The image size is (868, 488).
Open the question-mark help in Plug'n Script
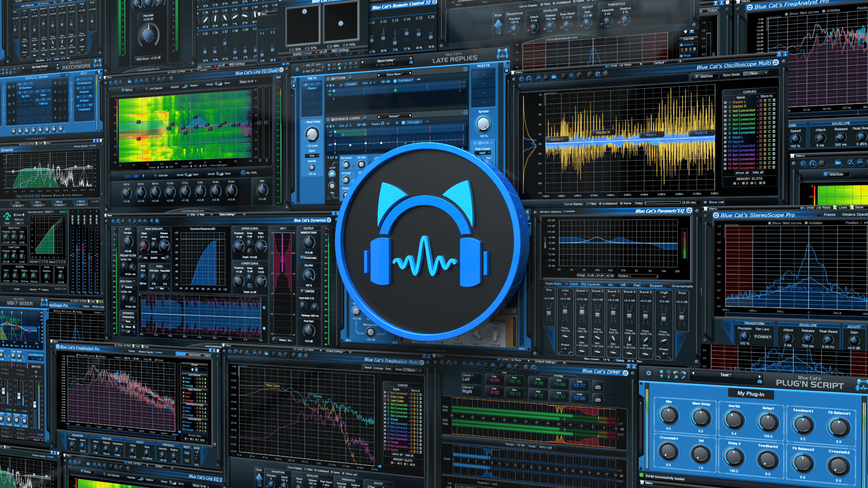661,376
